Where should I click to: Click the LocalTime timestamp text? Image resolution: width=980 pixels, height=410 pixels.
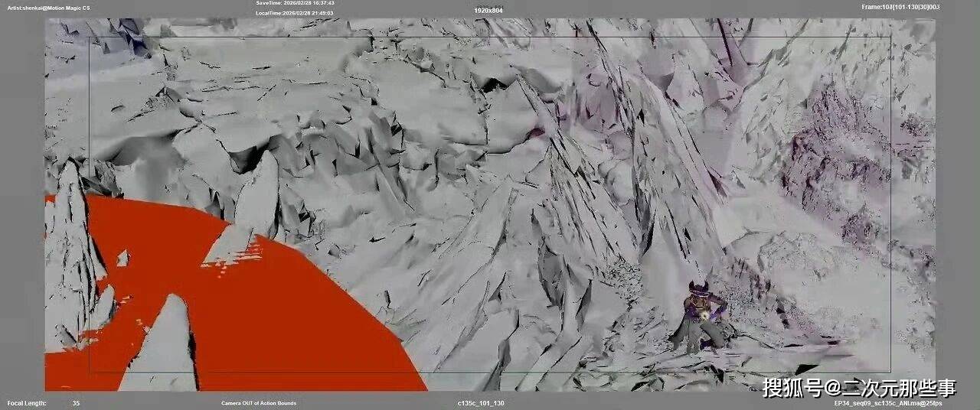click(x=295, y=13)
